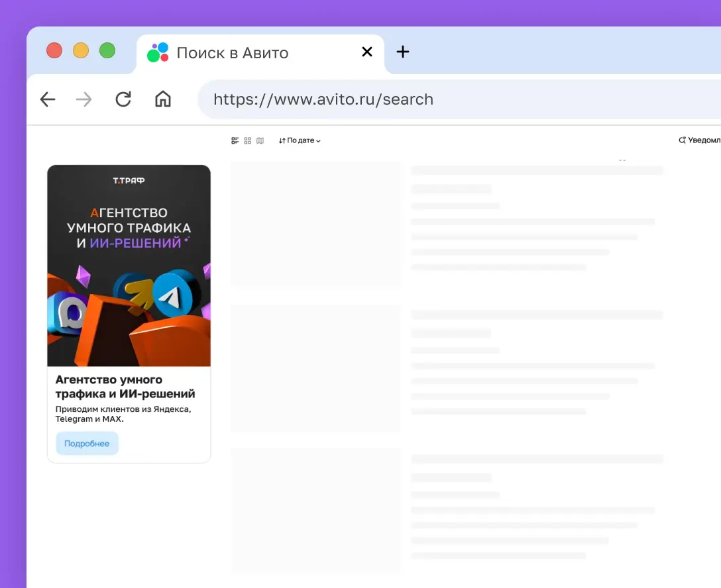Close the Поиск в Авито tab

[367, 52]
